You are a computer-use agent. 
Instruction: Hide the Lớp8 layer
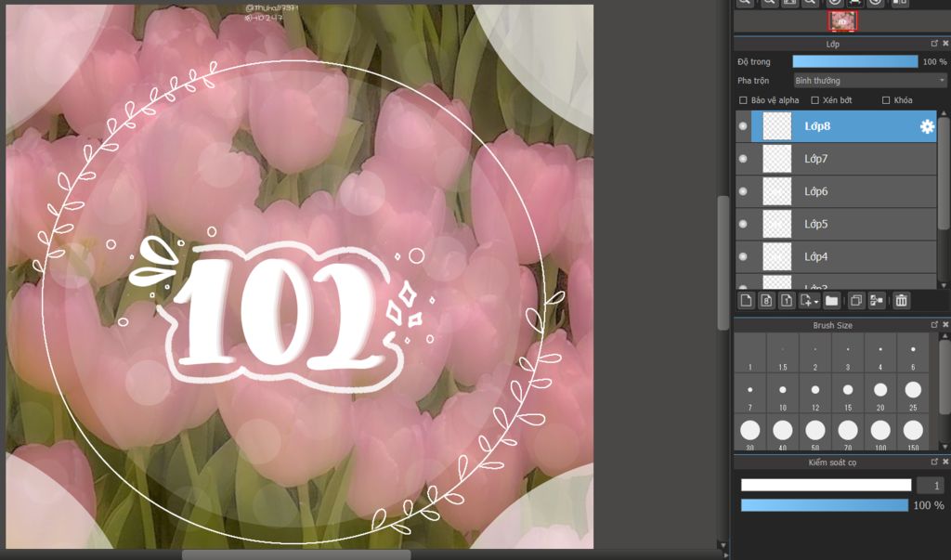click(743, 126)
